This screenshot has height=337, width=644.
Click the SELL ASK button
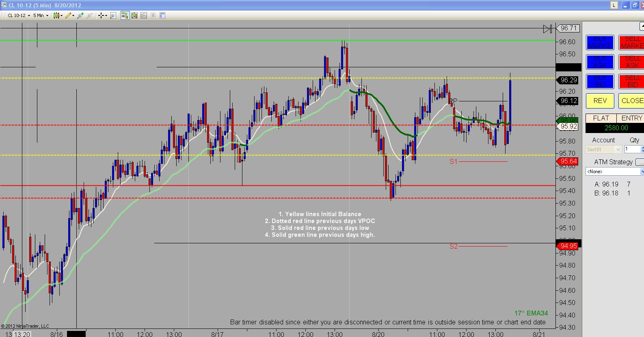(x=632, y=62)
